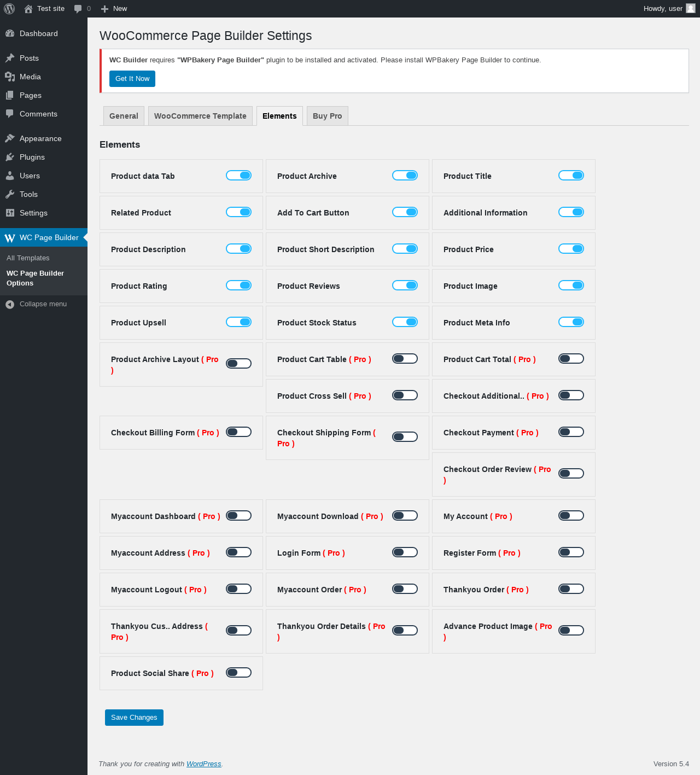Click the Plugins plug icon
Image resolution: width=700 pixels, height=775 pixels.
tap(10, 157)
